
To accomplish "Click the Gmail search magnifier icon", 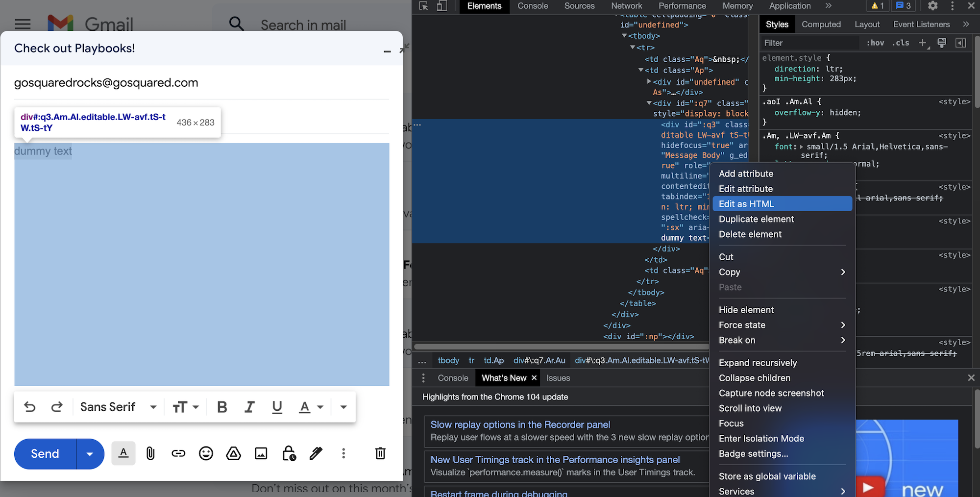I will (x=237, y=24).
